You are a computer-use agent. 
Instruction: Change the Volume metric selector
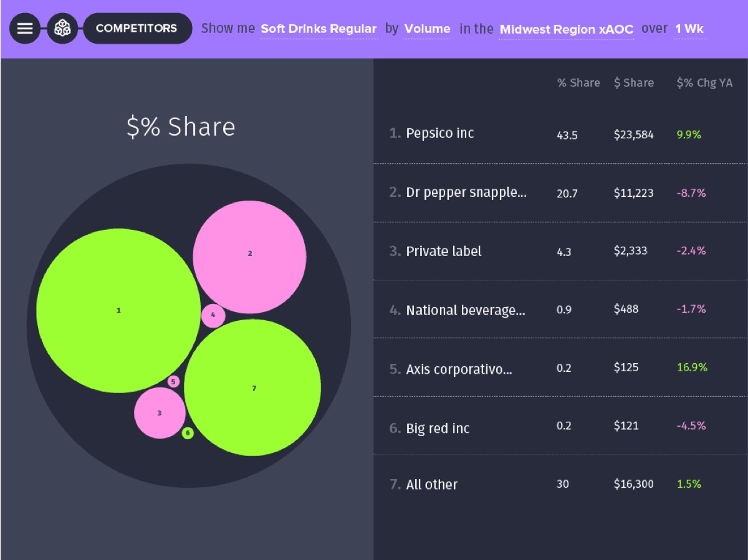(427, 29)
